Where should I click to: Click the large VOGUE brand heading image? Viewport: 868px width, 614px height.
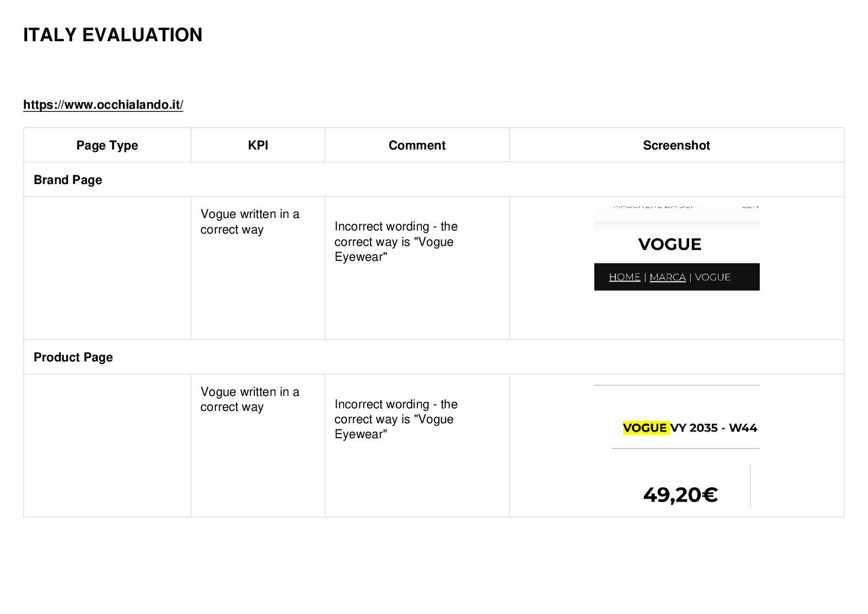click(x=670, y=244)
